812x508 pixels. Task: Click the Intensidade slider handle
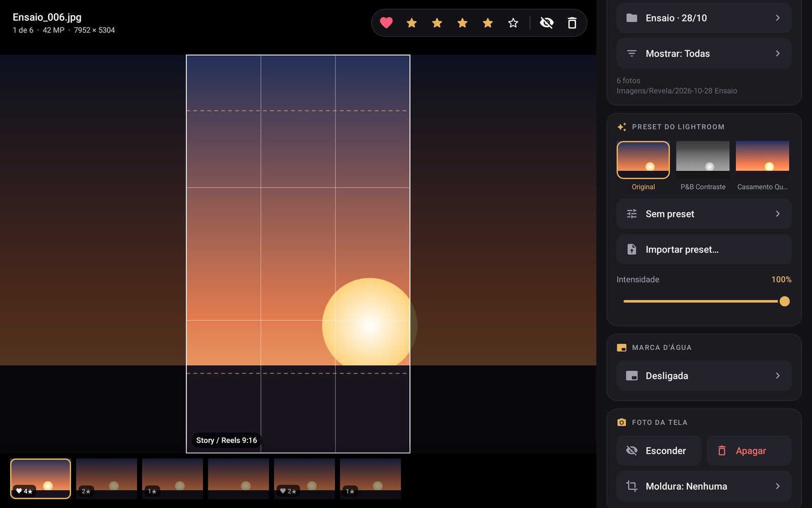pyautogui.click(x=785, y=301)
